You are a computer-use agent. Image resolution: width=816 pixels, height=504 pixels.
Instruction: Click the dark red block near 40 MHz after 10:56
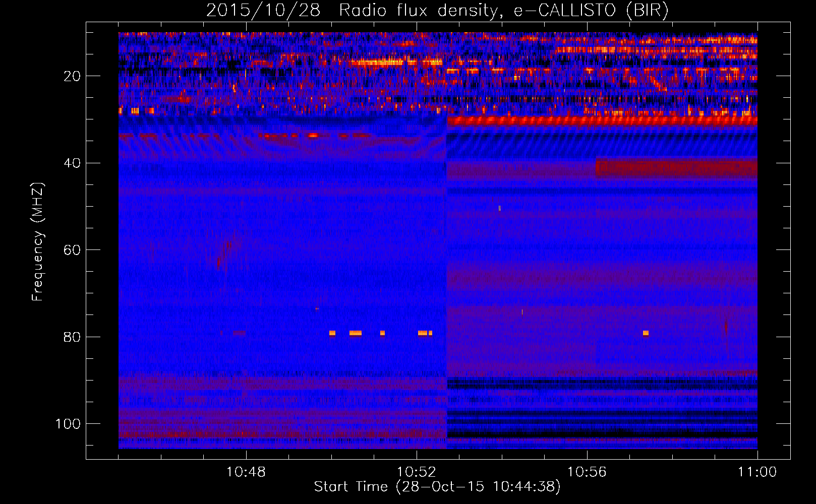(x=676, y=167)
